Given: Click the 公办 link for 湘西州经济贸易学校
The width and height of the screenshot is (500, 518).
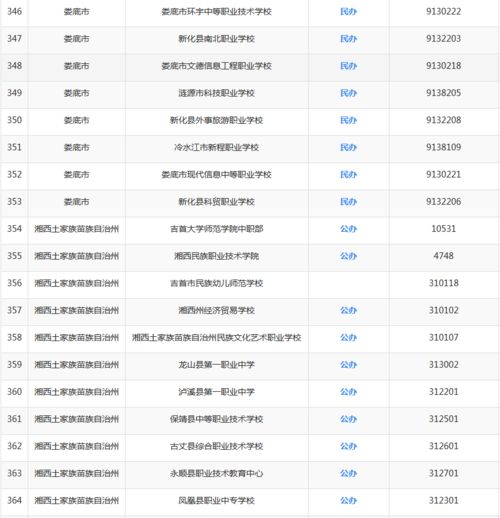Looking at the screenshot, I should pyautogui.click(x=348, y=310).
